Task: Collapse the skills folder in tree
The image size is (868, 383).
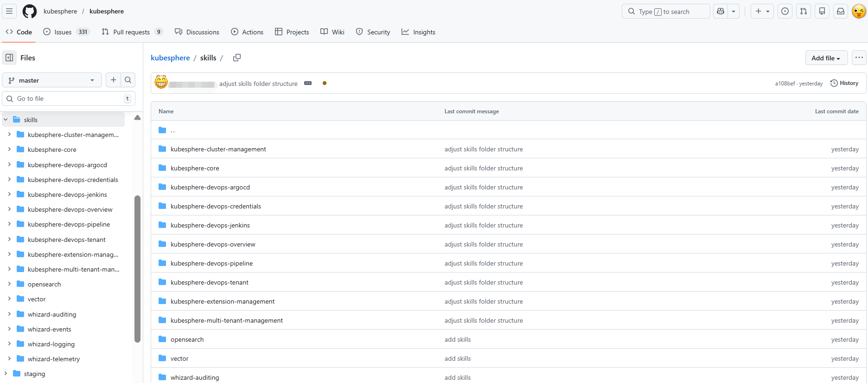Action: click(x=6, y=120)
